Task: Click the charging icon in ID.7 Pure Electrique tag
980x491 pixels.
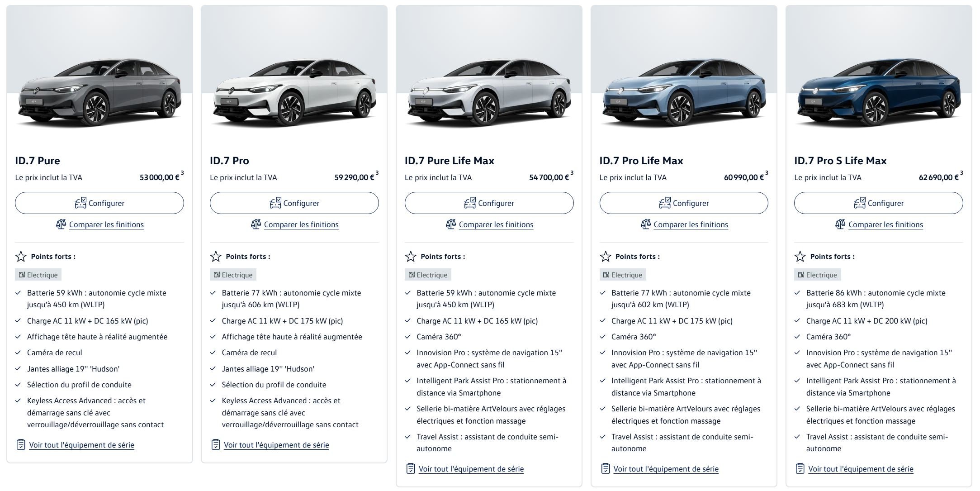Action: tap(22, 275)
